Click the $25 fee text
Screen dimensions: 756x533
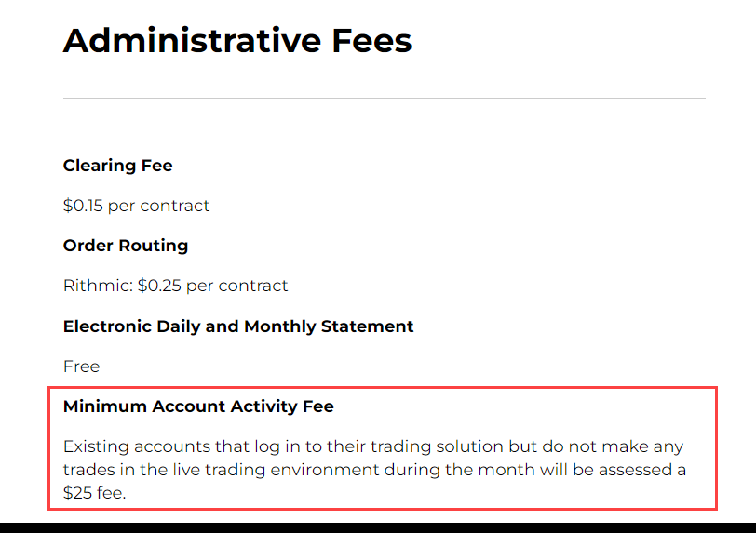[94, 493]
